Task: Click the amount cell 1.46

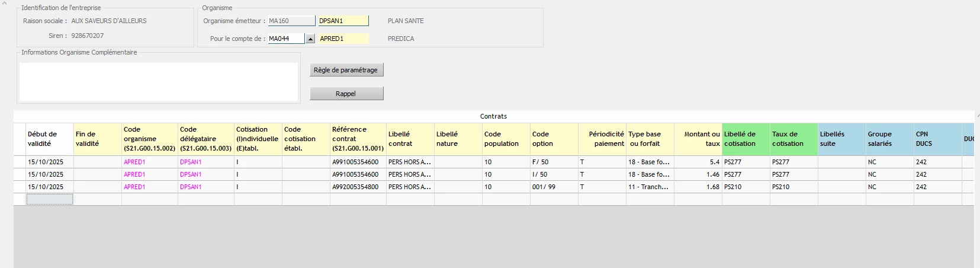Action: tap(698, 174)
